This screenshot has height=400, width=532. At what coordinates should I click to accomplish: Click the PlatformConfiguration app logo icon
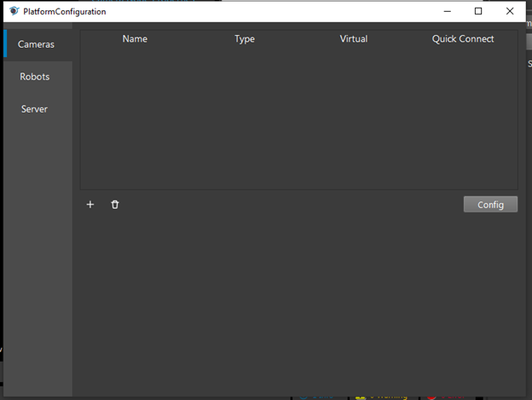point(14,11)
